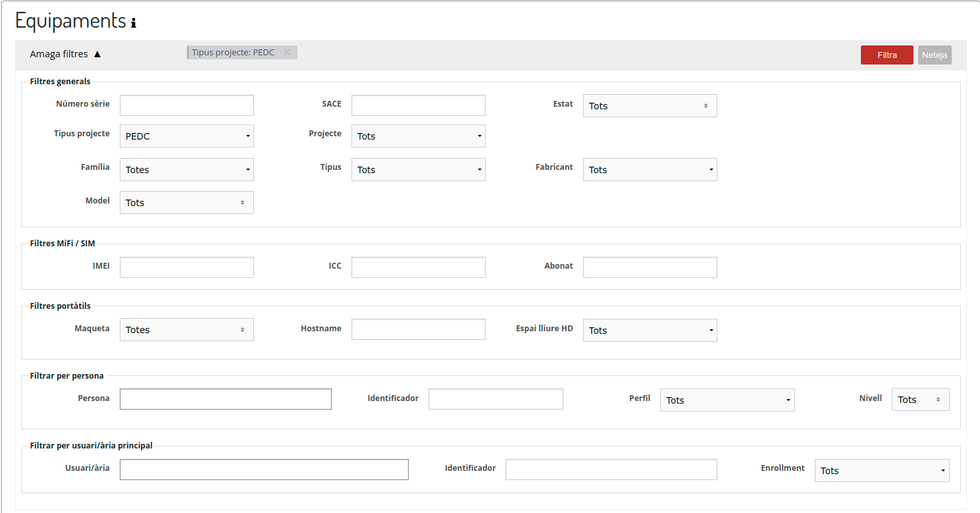Open the Maqueta selector
Viewport: 980px width, 513px height.
(187, 330)
